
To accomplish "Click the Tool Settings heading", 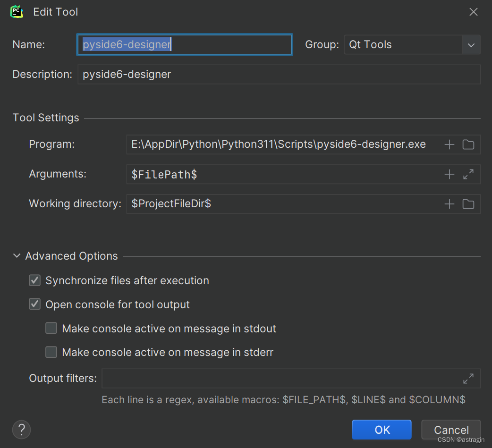I will coord(46,118).
